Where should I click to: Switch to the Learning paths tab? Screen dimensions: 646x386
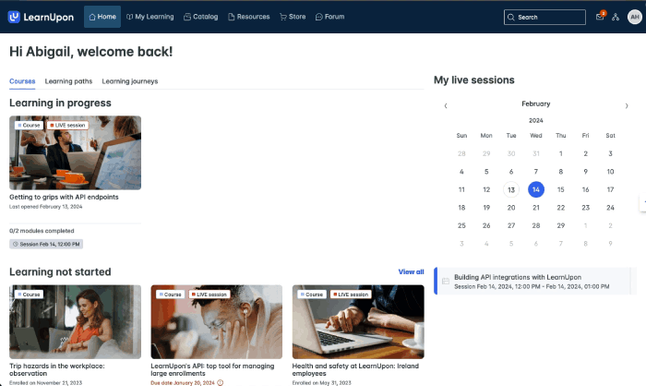(x=68, y=81)
